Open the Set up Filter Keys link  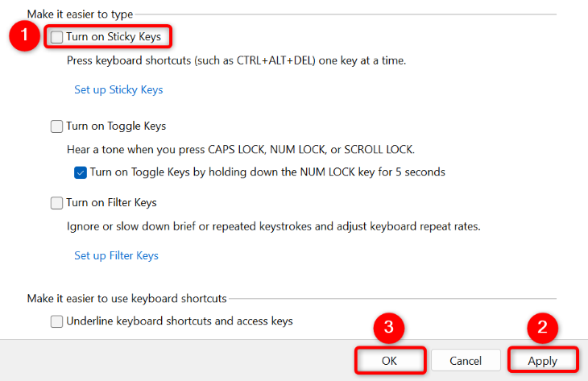pos(116,255)
